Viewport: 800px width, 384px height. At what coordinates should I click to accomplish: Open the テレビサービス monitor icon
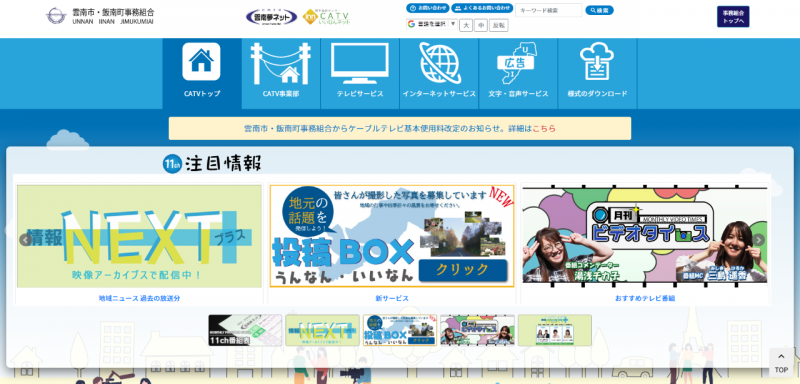[360, 63]
